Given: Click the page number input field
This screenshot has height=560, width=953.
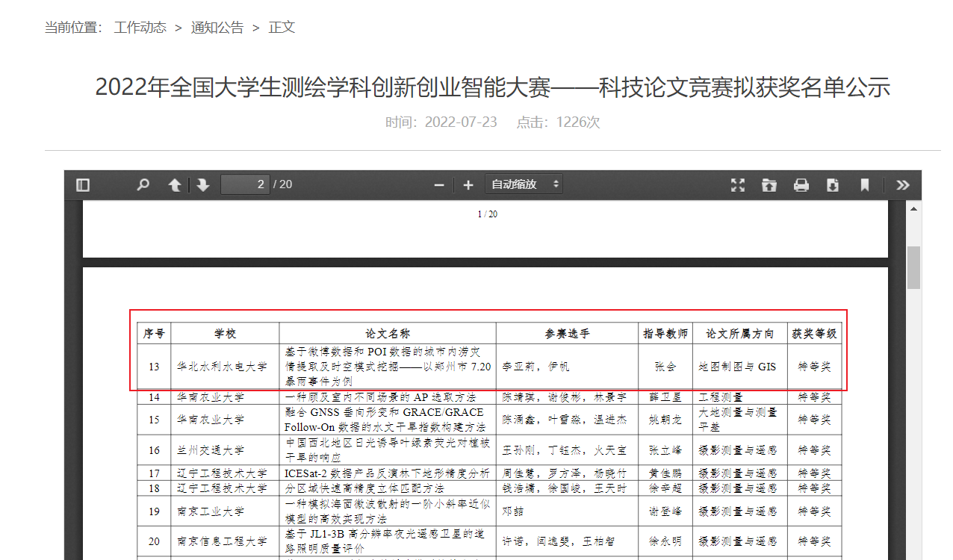Looking at the screenshot, I should pos(245,184).
